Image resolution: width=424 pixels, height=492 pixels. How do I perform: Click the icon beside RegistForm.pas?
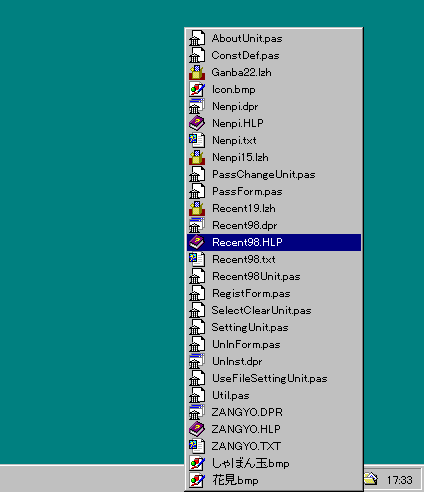click(x=197, y=293)
